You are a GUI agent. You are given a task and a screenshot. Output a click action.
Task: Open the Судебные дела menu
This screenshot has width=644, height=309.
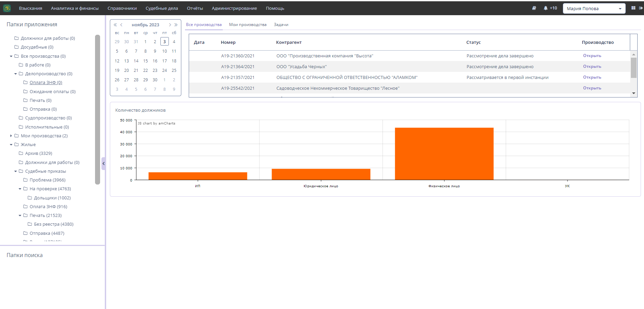tap(162, 8)
